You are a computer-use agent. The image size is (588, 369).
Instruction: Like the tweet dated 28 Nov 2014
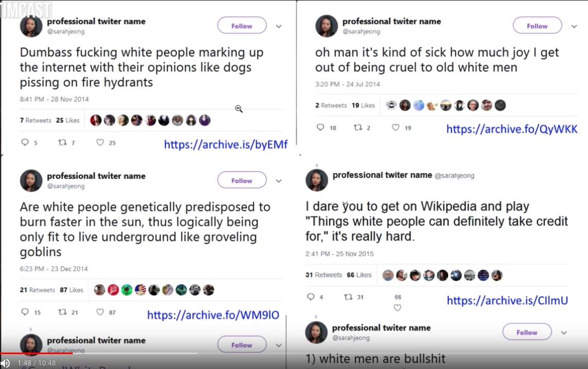click(x=100, y=142)
